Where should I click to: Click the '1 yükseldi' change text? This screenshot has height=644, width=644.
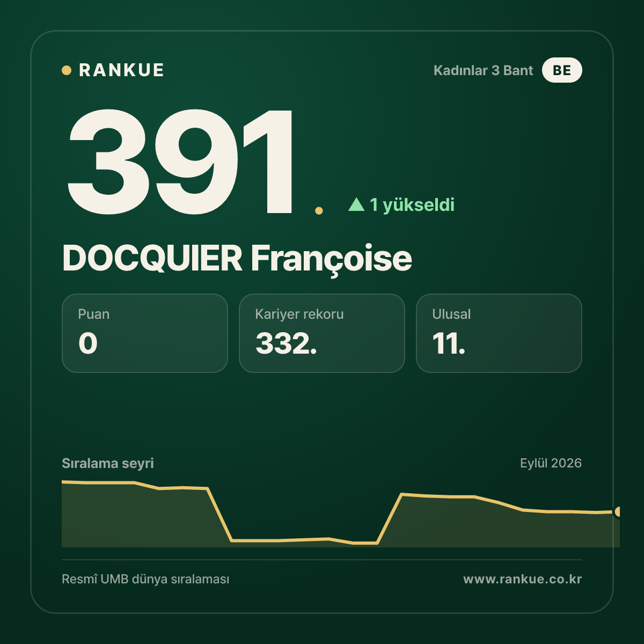pyautogui.click(x=412, y=204)
